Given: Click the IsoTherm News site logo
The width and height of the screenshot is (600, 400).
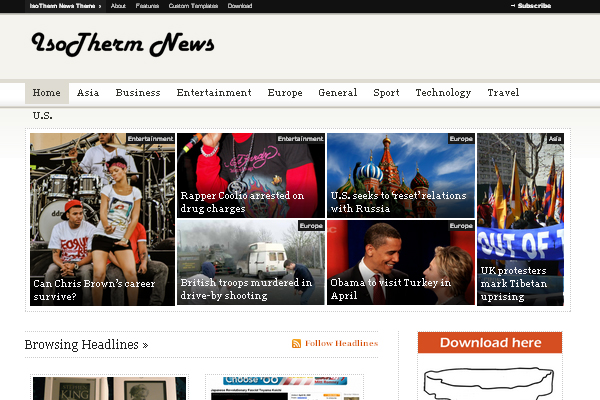Looking at the screenshot, I should 123,44.
